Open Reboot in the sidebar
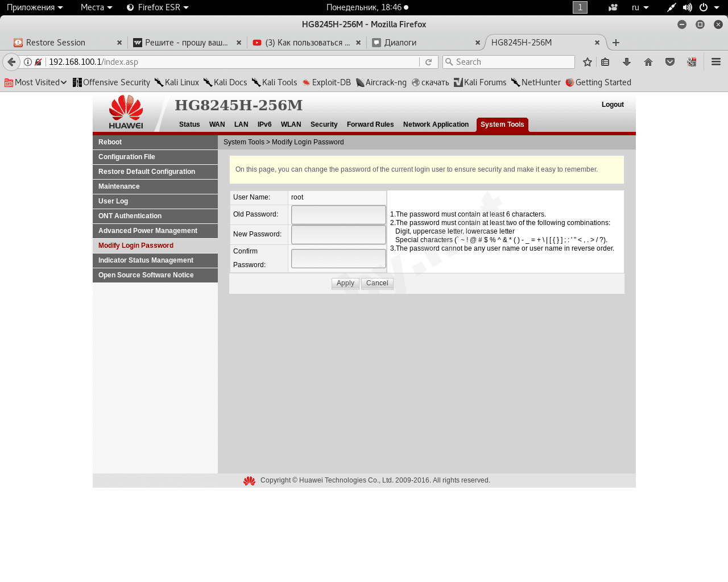Viewport: 728px width, 582px height. tap(155, 142)
